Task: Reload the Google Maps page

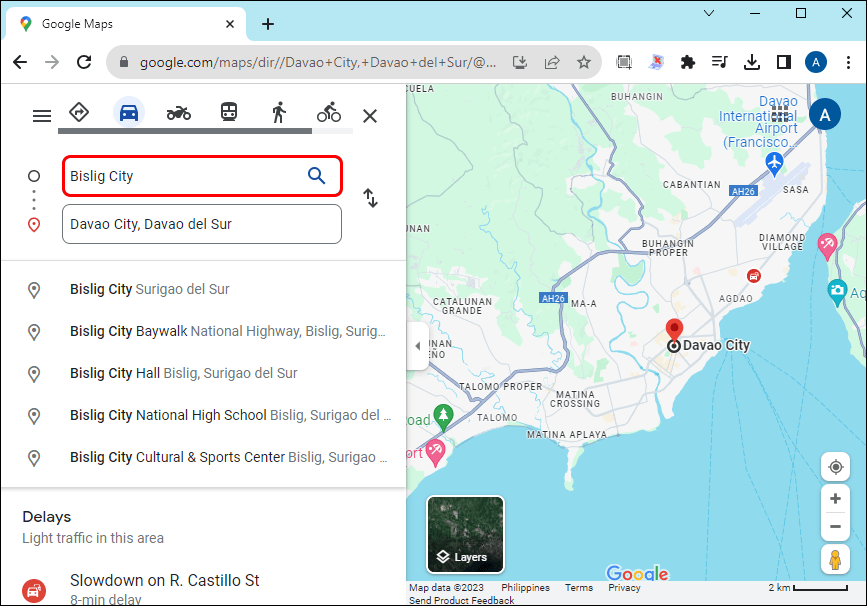Action: pyautogui.click(x=84, y=62)
